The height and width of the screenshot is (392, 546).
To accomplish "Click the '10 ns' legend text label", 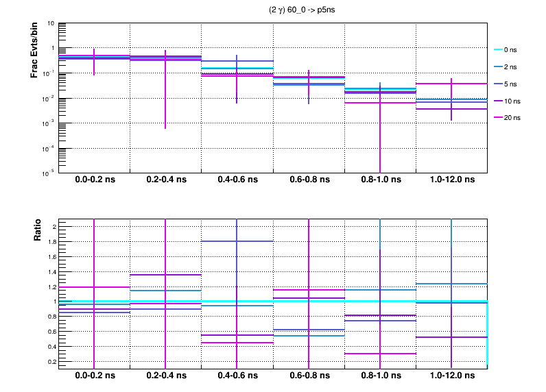I will 512,101.
